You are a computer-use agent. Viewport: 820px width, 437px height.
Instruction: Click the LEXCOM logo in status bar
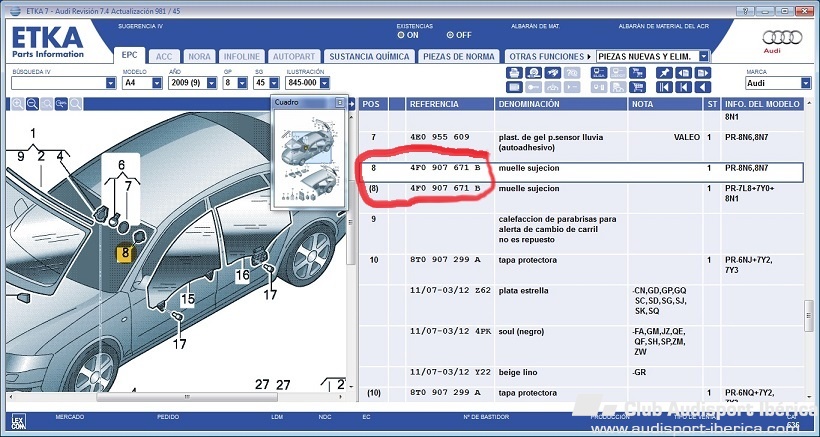tap(19, 421)
